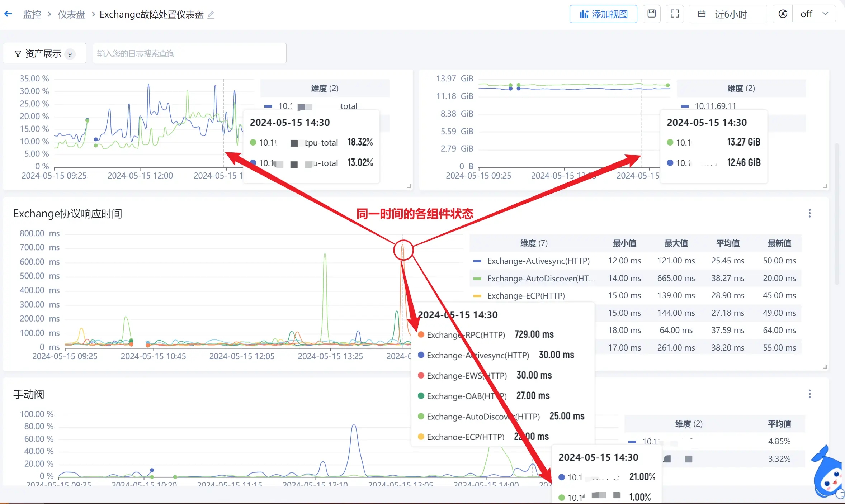
Task: Click 3.32% average value row
Action: (x=779, y=459)
